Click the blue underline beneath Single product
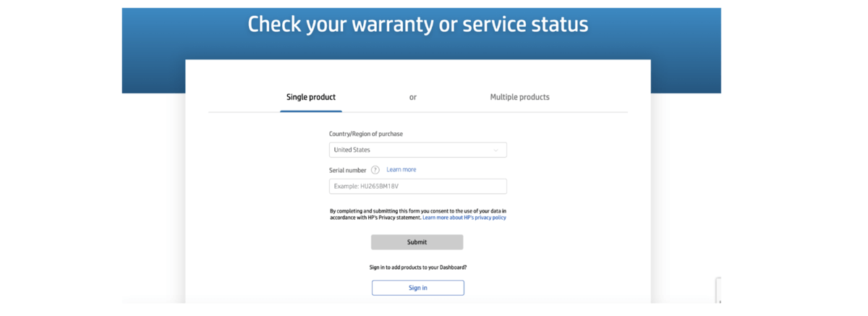868x316 pixels. [x=311, y=111]
